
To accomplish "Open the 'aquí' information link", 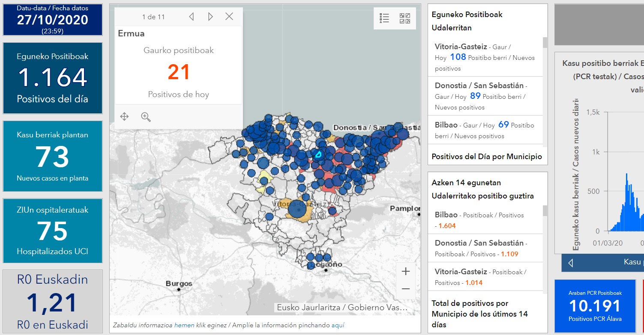I will click(338, 325).
